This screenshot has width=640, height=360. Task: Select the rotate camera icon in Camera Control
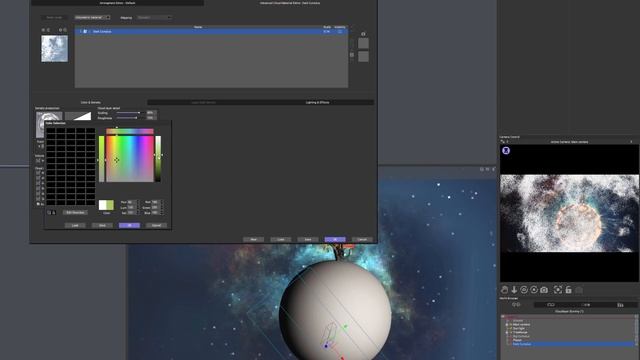[524, 290]
